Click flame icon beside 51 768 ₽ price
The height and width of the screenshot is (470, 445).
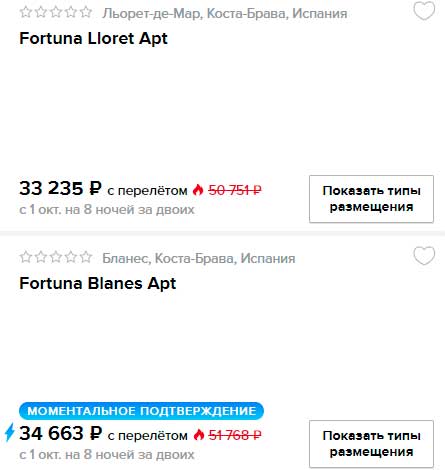(x=199, y=435)
